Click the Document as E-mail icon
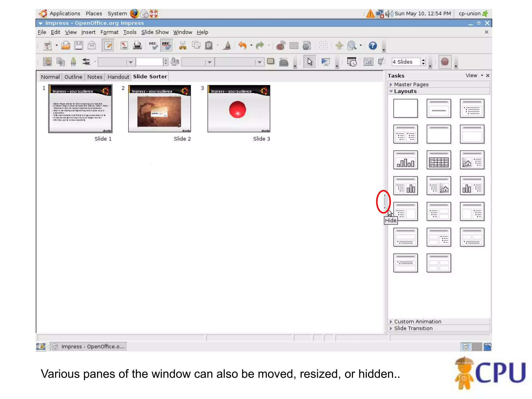532x399 pixels. tap(92, 46)
